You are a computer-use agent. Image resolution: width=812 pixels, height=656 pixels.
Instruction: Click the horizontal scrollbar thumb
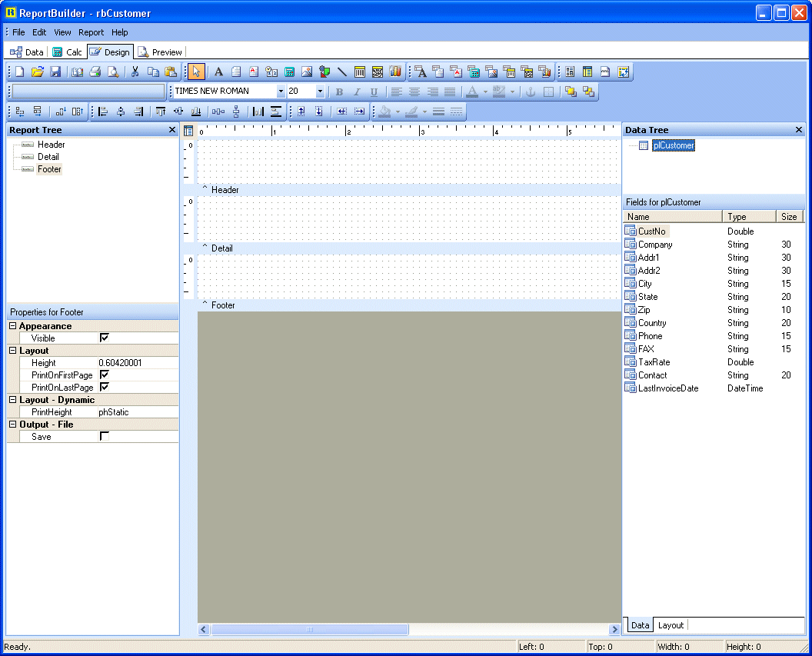pos(309,629)
